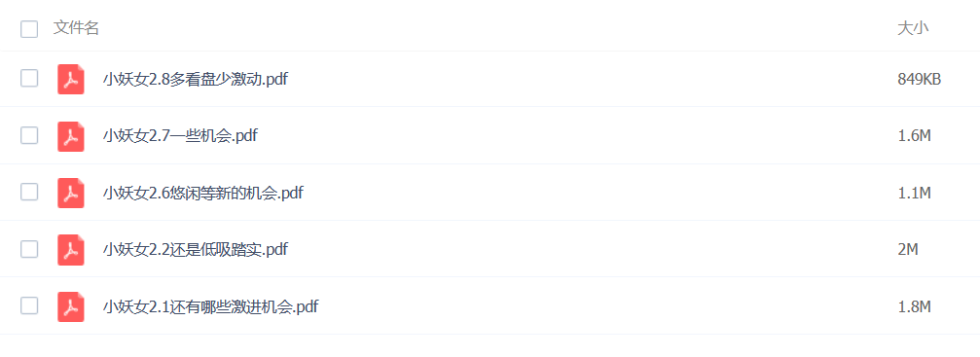Click the PDF icon for 小妖女2.8多看盘少激动
The height and width of the screenshot is (357, 980).
click(x=71, y=80)
